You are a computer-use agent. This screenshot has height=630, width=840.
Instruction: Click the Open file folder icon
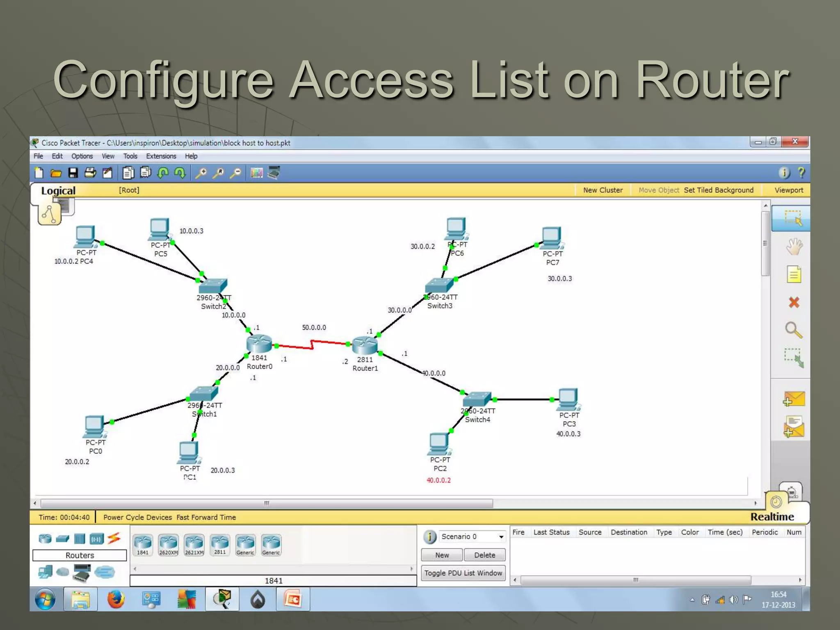tap(56, 173)
